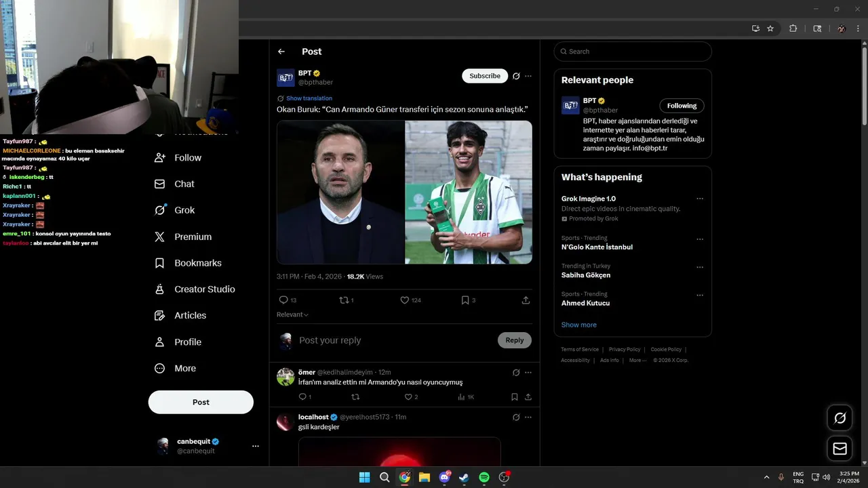Open N'Golo Kante İstanbul trending topic

click(x=597, y=247)
